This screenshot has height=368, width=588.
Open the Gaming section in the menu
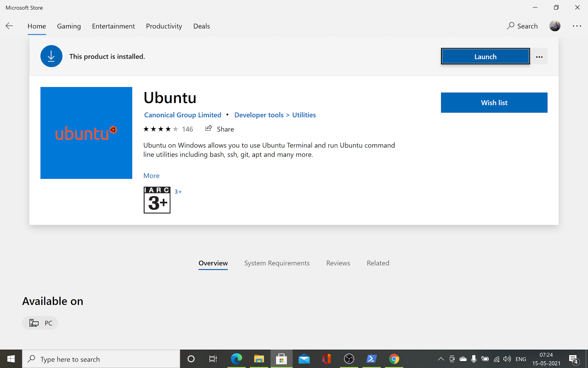69,26
